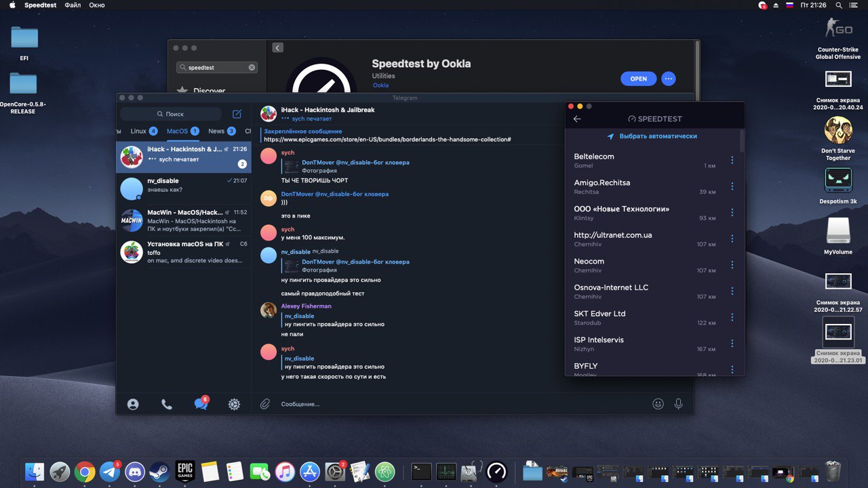
Task: Open Steam from the dock
Action: [160, 471]
